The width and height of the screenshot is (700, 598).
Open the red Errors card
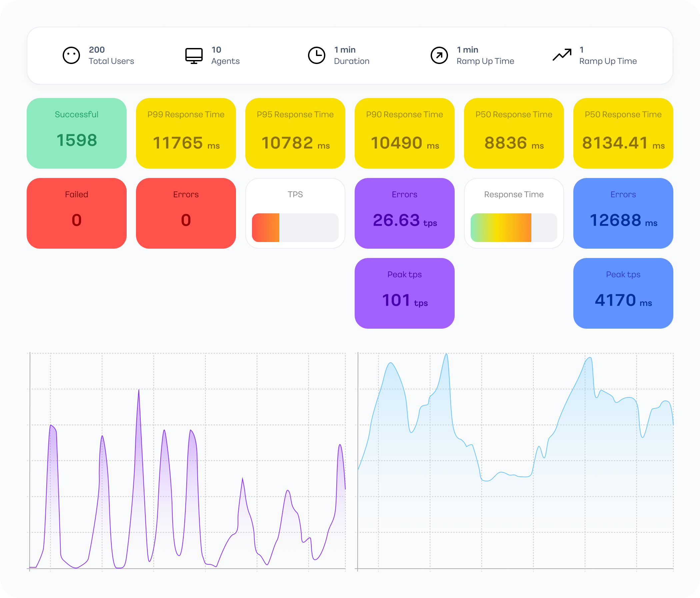(186, 213)
